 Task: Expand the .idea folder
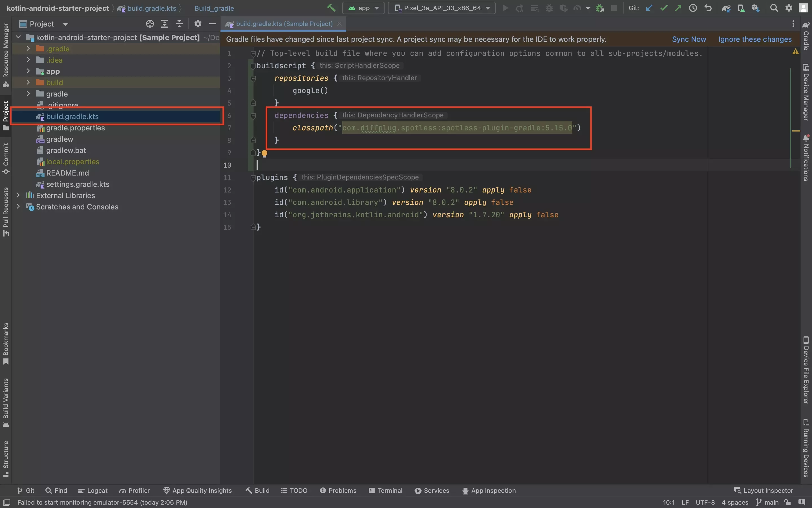(28, 60)
